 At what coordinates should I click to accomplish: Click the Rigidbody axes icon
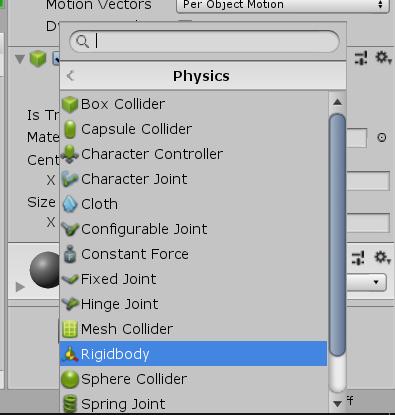(70, 354)
